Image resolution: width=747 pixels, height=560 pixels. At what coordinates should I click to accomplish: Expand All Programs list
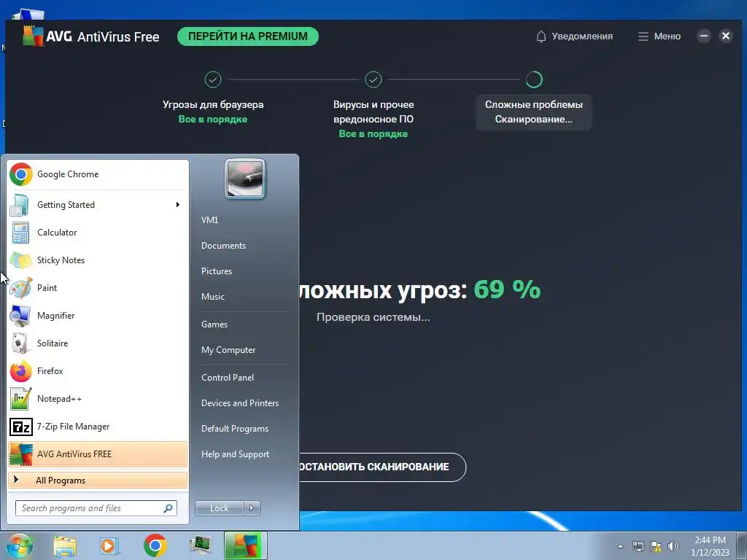pos(98,480)
